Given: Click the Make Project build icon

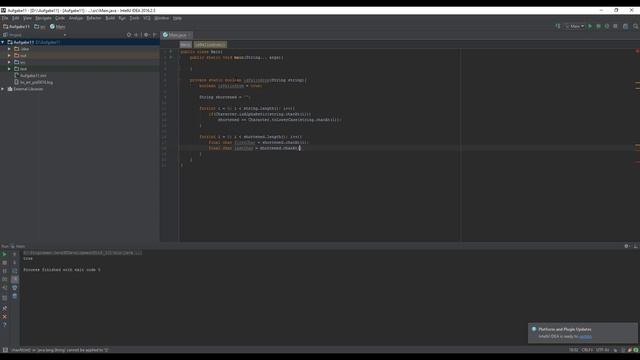Looking at the screenshot, I should (558, 26).
